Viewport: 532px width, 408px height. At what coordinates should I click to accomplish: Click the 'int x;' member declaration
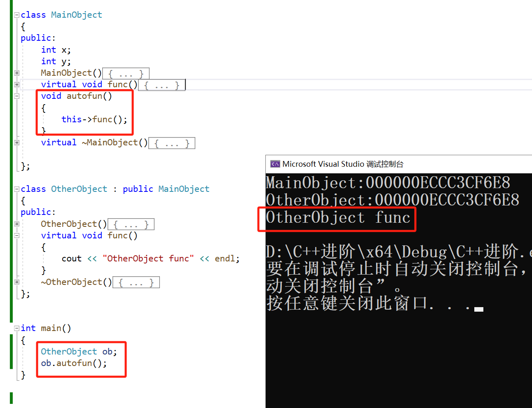[56, 50]
